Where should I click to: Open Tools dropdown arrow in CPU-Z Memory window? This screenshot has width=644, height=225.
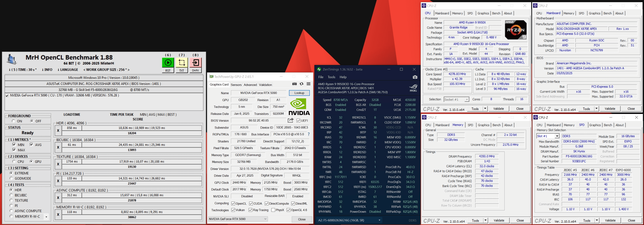(485, 221)
